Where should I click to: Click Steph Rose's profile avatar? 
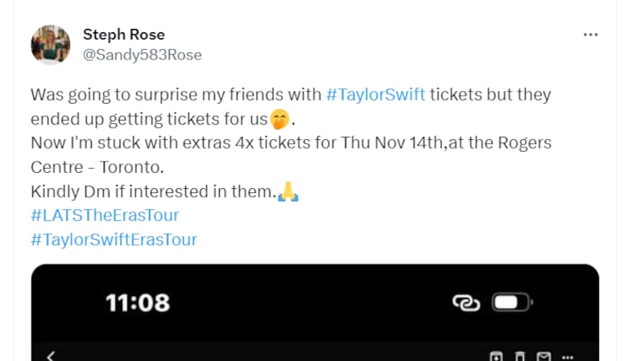coord(51,44)
